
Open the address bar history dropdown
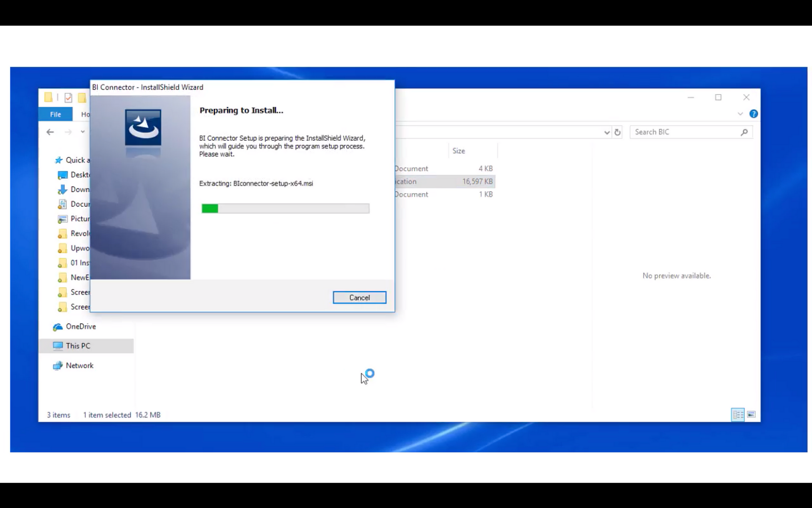click(x=607, y=132)
